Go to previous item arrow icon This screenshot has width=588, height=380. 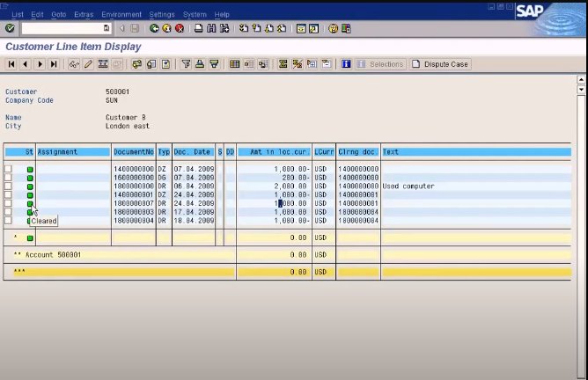tap(26, 64)
